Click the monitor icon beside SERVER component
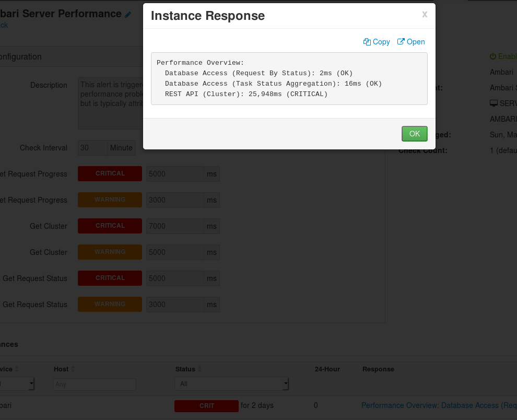 click(x=493, y=103)
